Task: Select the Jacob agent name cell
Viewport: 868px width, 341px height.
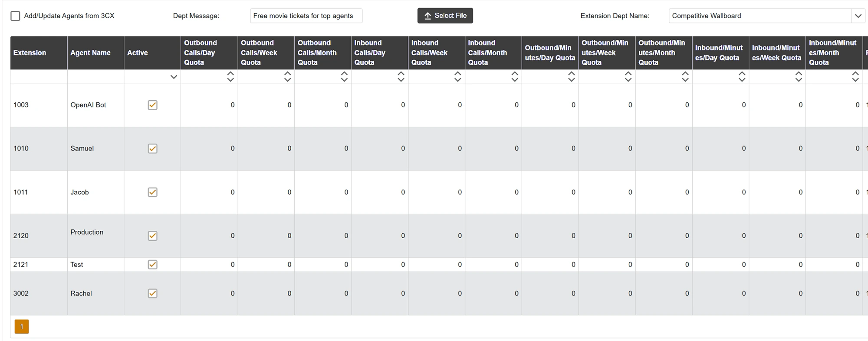Action: pyautogui.click(x=95, y=192)
